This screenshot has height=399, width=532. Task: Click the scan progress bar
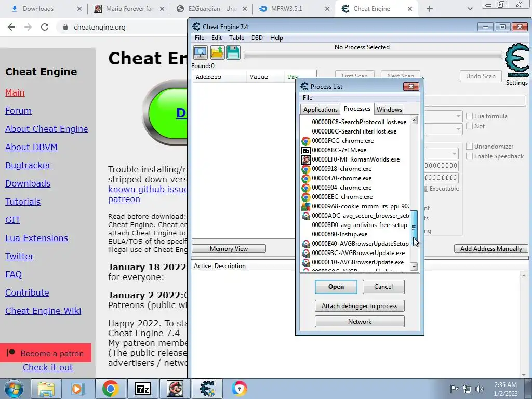pyautogui.click(x=373, y=55)
